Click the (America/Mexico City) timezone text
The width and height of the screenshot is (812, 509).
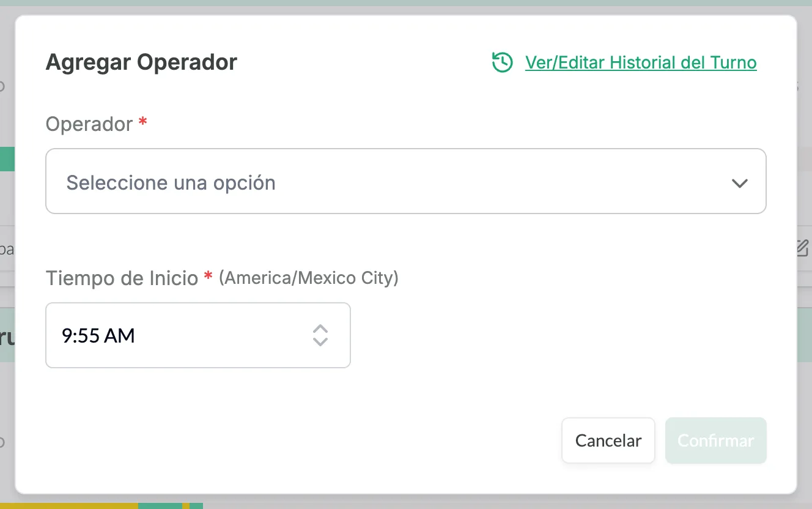(309, 278)
